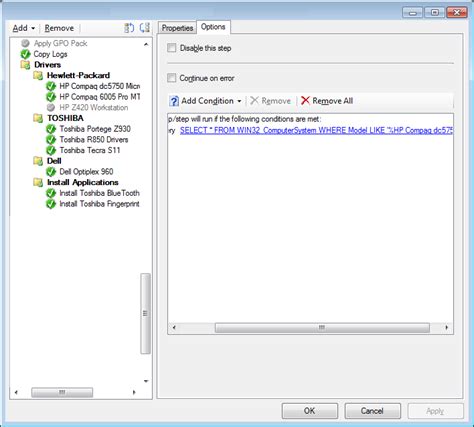This screenshot has width=474, height=427.
Task: Select the Toshiba Tecra S11 step
Action: pos(90,150)
